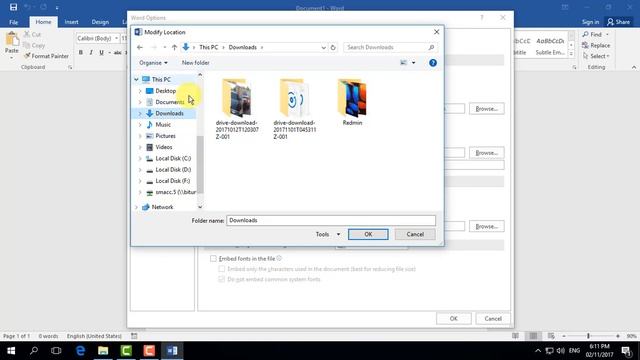
Task: Click Cancel in Modify Location dialog
Action: tap(415, 234)
